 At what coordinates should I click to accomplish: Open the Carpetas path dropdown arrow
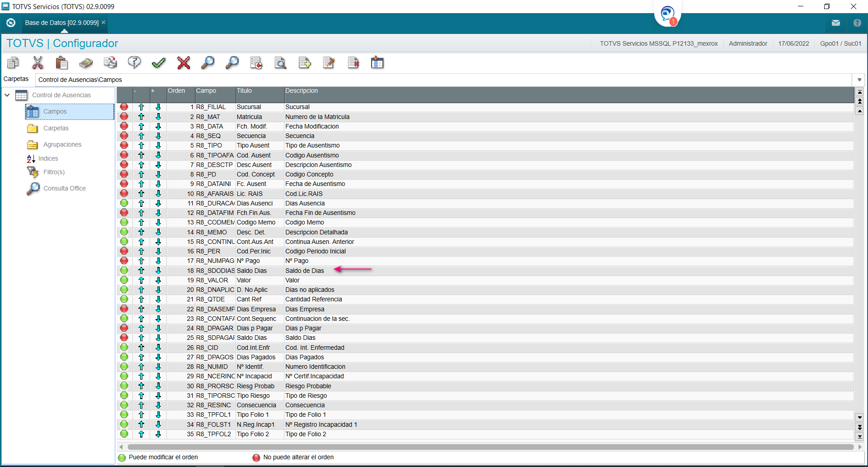[859, 80]
